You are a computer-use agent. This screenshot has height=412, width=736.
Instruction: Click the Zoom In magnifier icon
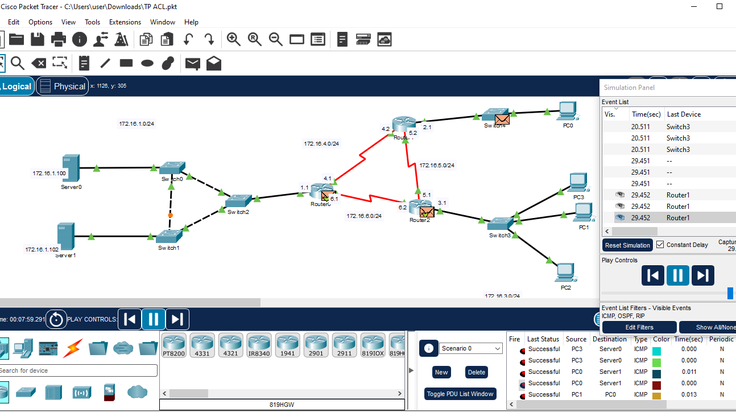233,39
